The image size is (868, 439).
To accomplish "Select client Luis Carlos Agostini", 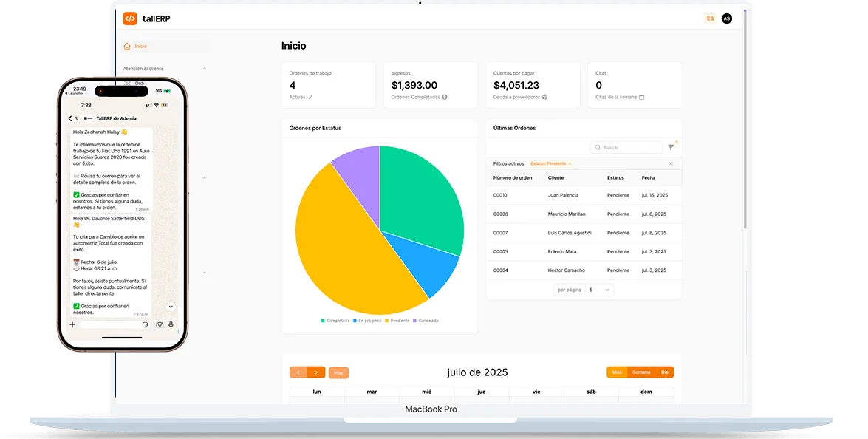I will (x=570, y=233).
